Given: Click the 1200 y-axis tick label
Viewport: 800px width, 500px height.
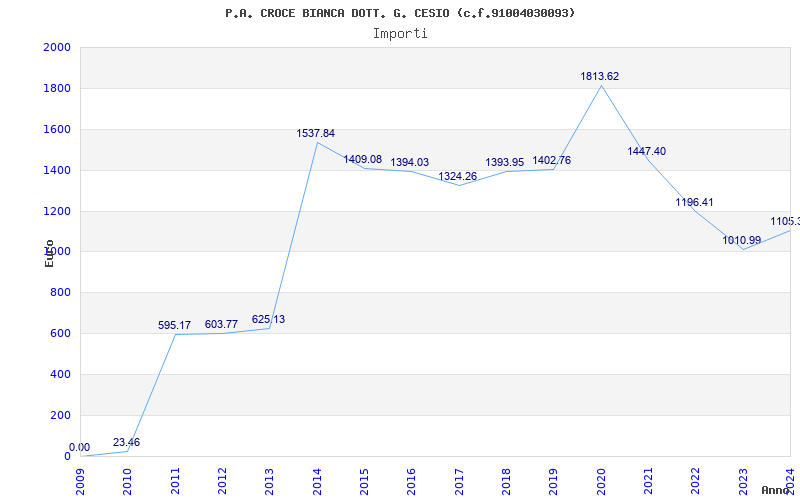Looking at the screenshot, I should click(x=57, y=211).
